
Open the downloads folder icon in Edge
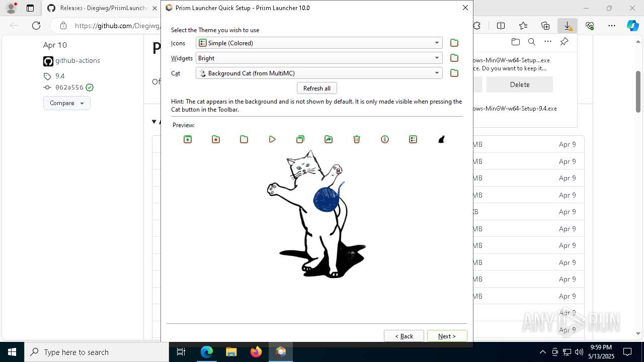point(515,42)
